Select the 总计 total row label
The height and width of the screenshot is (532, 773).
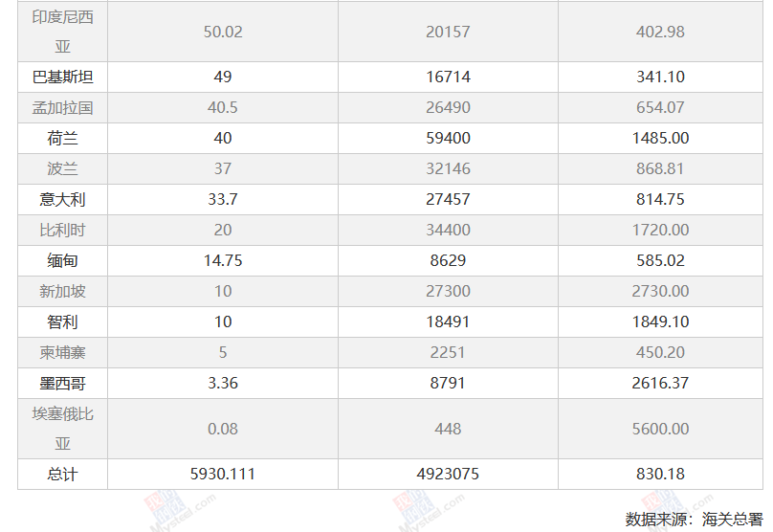[x=62, y=474]
